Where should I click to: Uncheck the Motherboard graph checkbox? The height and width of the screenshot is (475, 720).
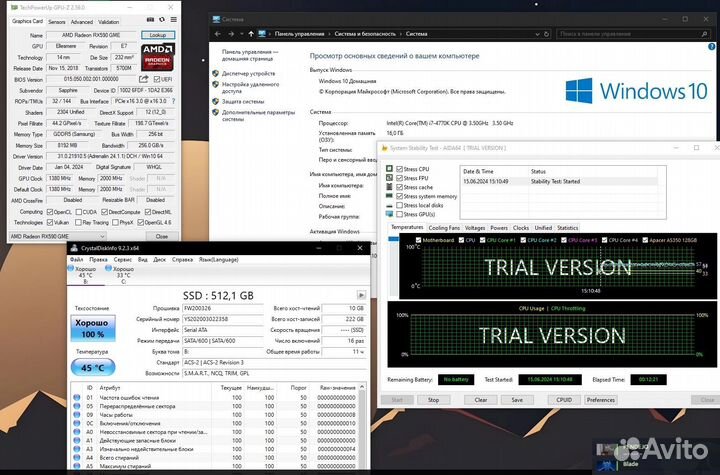pos(418,240)
